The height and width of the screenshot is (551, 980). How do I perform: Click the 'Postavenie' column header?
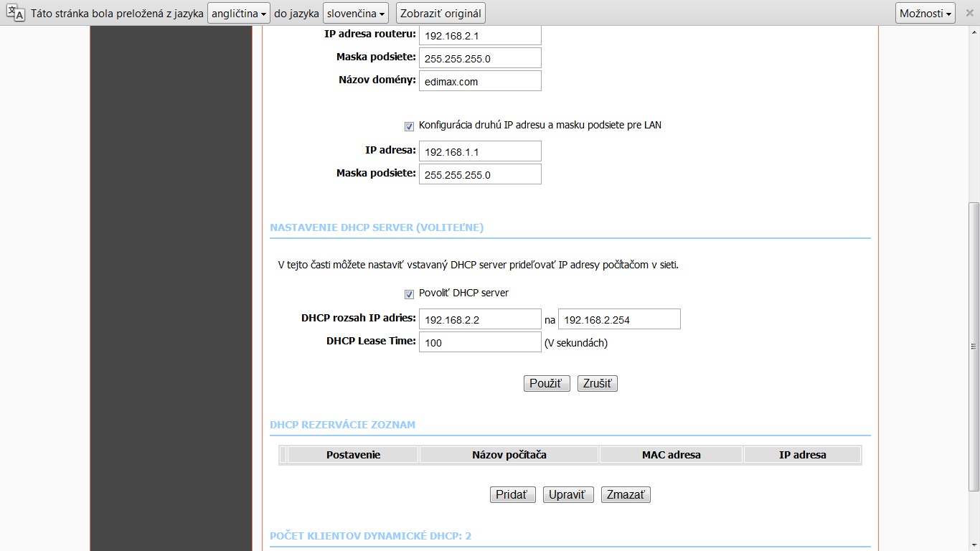point(353,455)
